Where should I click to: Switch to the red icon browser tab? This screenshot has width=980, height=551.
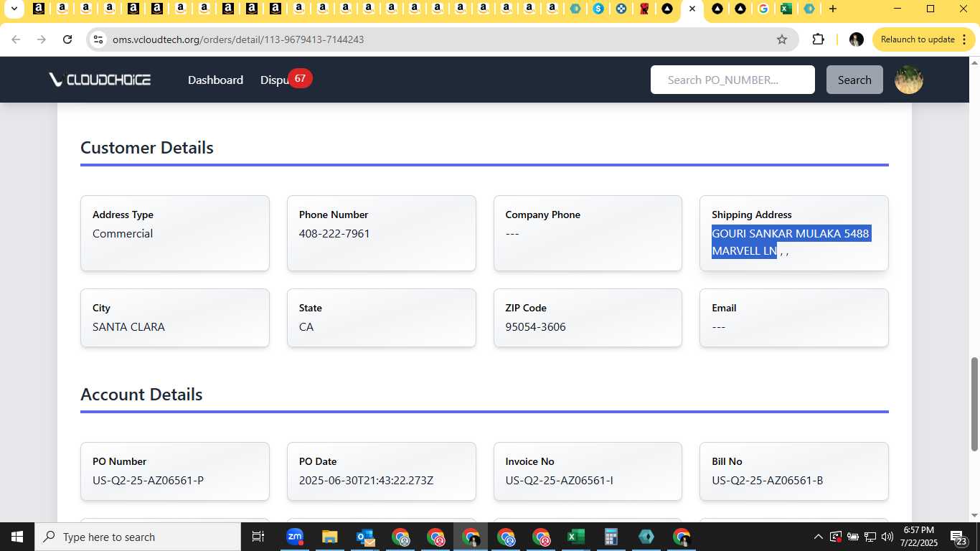(x=644, y=9)
